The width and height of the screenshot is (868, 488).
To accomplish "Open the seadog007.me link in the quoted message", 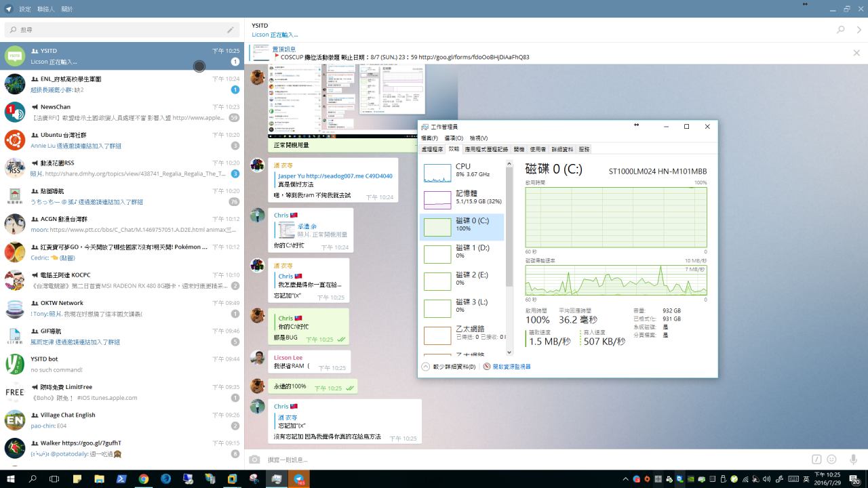I will 335,176.
